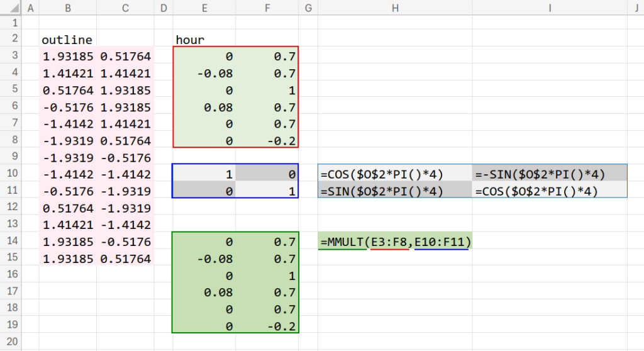Select column B header
This screenshot has width=644, height=351.
[67, 8]
